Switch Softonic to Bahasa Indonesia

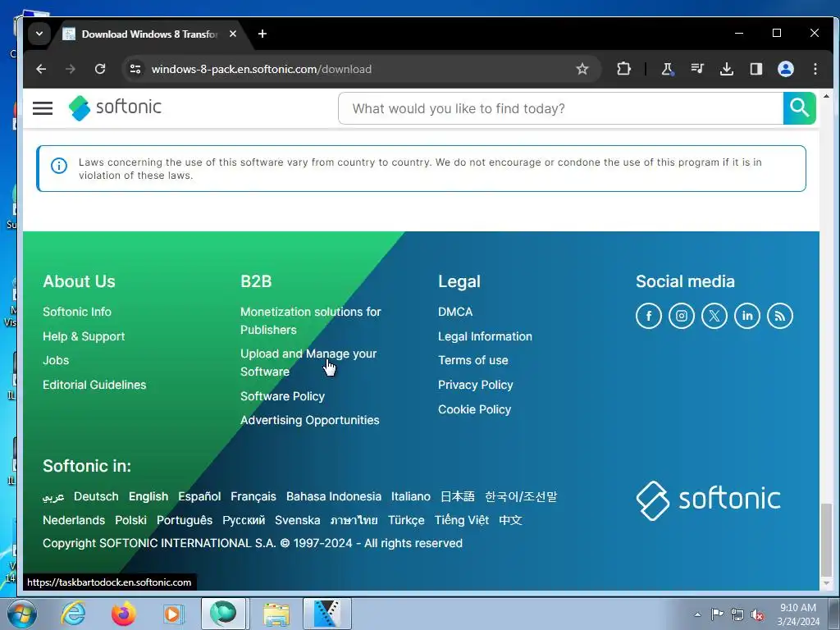pyautogui.click(x=334, y=496)
